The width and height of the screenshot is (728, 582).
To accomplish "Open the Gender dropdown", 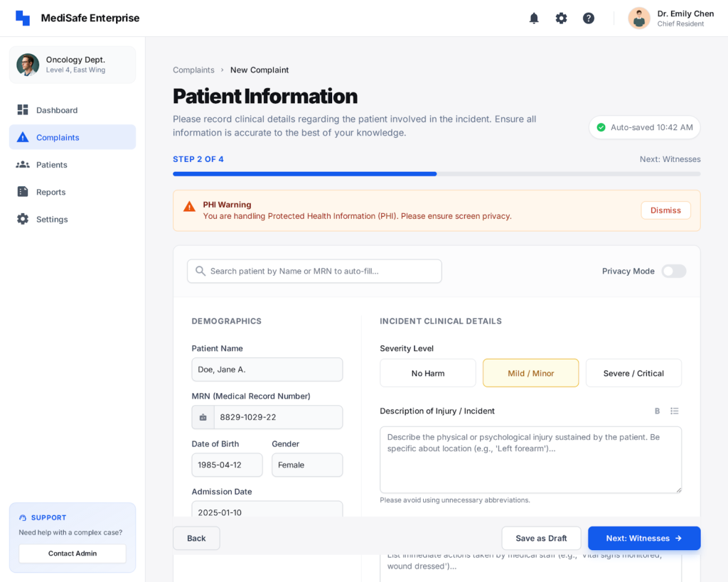I will point(306,465).
